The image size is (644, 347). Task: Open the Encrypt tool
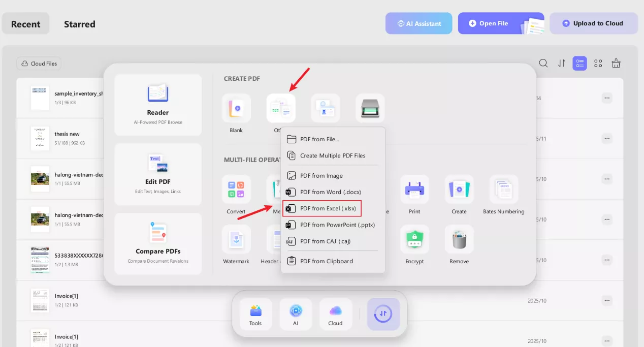coord(414,239)
